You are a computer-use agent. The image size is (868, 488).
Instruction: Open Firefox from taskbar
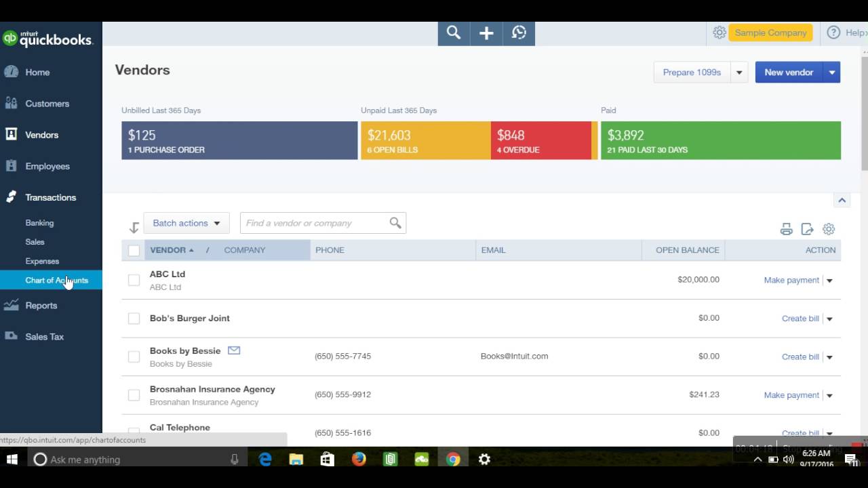[x=359, y=460]
